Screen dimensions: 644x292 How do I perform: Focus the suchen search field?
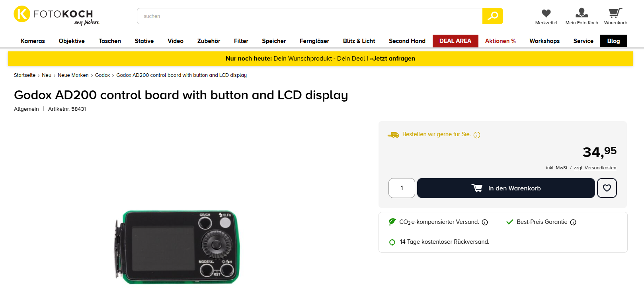coord(310,16)
